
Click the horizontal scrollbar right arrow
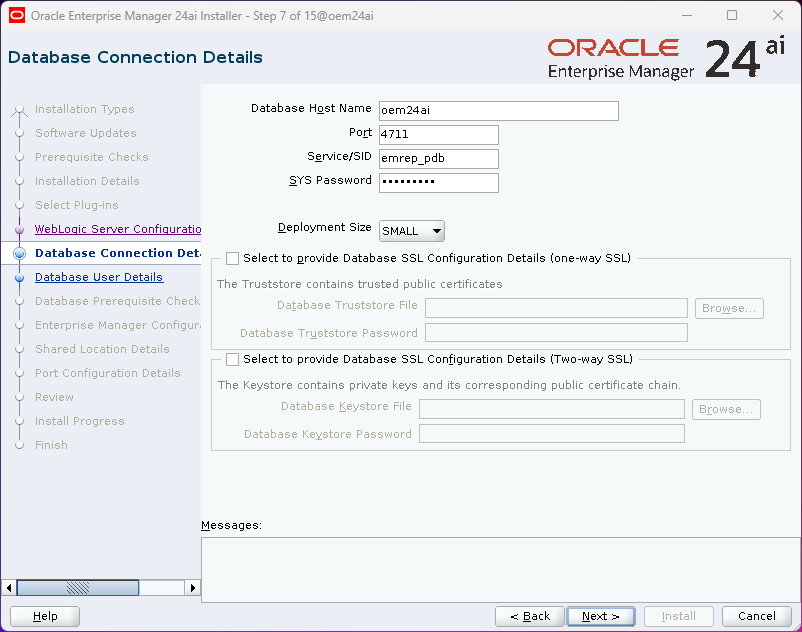click(x=192, y=588)
